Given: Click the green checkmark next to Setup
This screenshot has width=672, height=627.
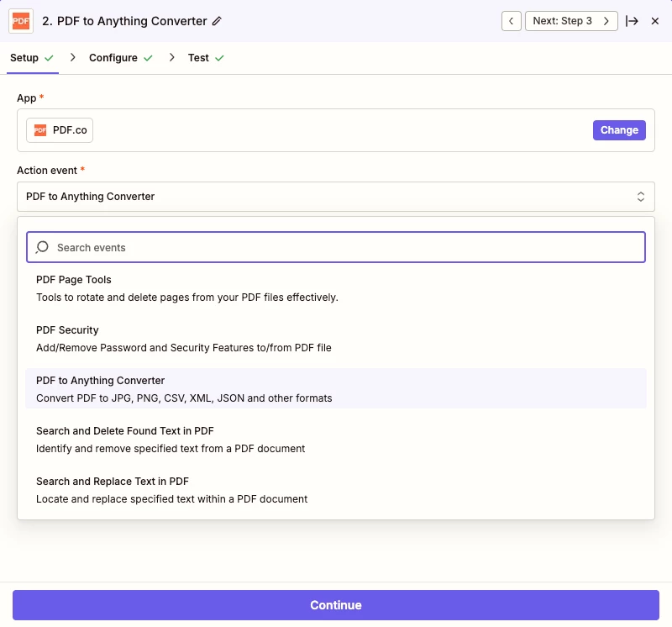Looking at the screenshot, I should [49, 58].
